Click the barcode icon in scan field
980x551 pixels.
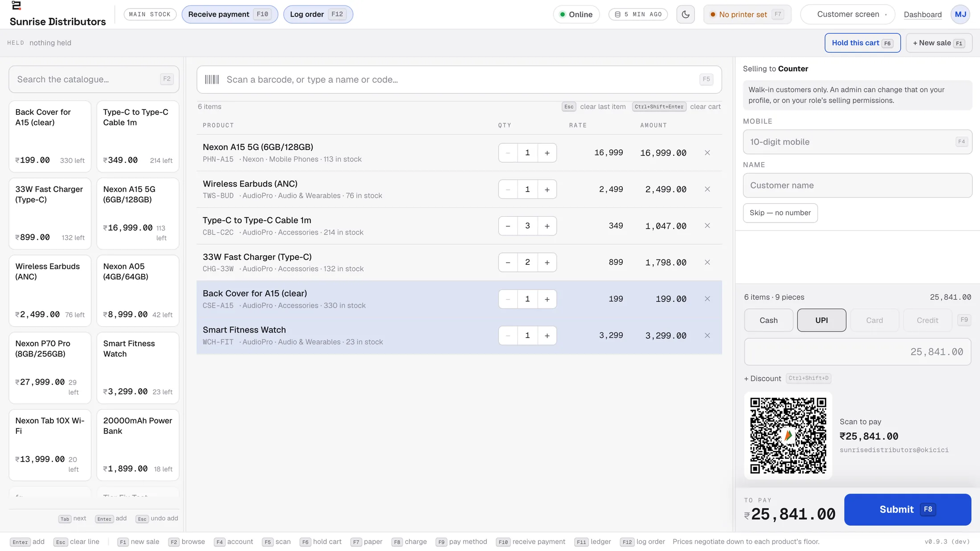click(212, 80)
